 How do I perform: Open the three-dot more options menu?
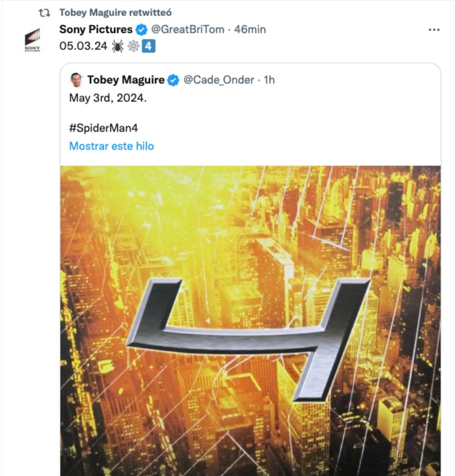click(434, 30)
